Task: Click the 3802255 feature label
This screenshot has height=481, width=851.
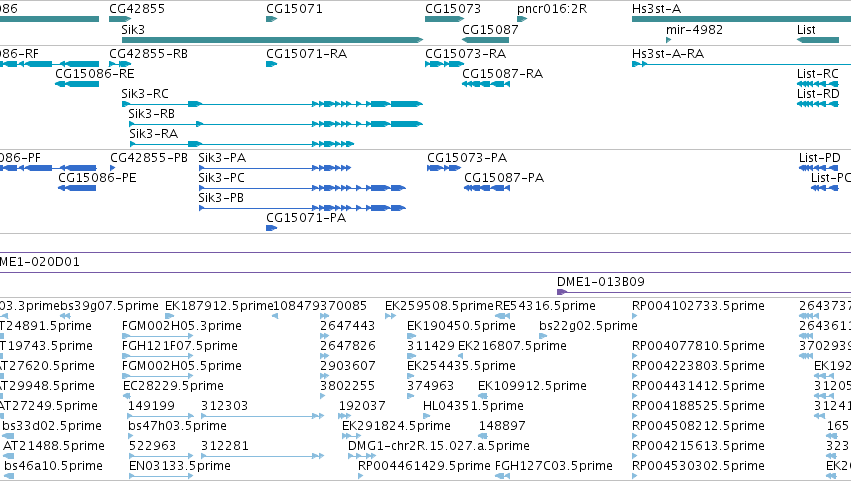Action: point(347,387)
